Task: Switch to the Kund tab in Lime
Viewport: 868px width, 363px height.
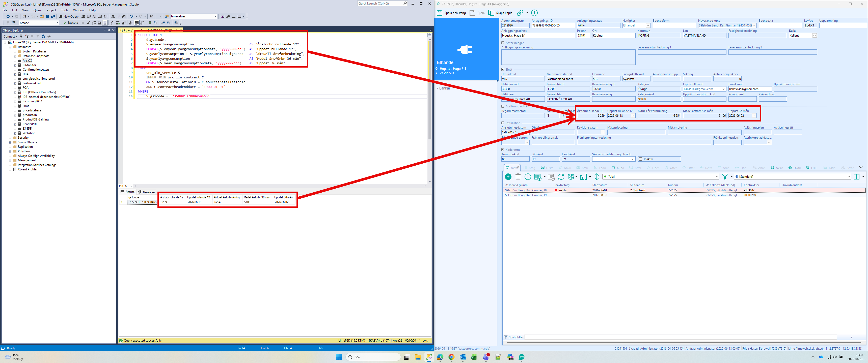Action: pos(618,168)
